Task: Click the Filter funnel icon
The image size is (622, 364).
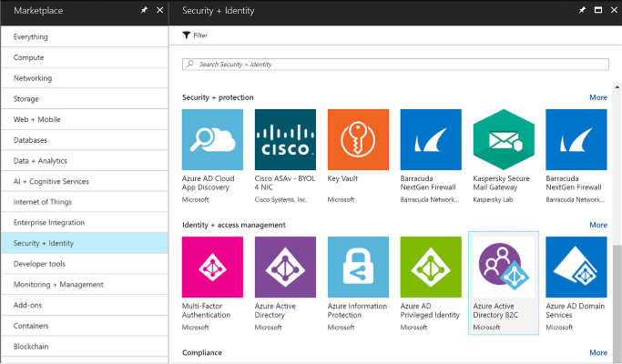Action: [186, 35]
